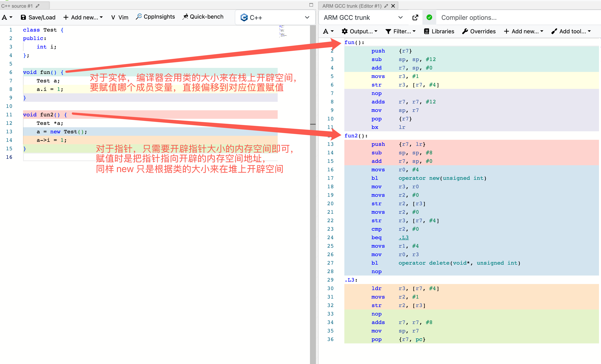601x364 pixels.
Task: Select the C++ source #1 tab
Action: point(17,6)
